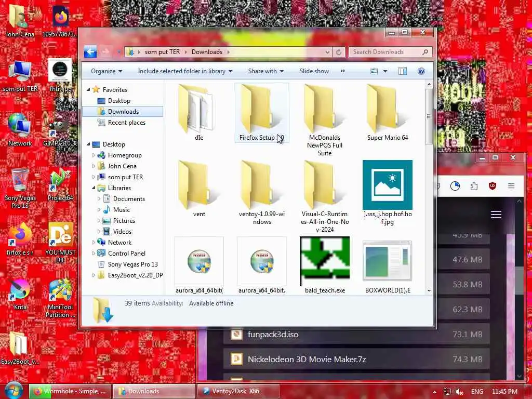532x399 pixels.
Task: Switch to Ventoy2Disk X86 taskbar button
Action: point(238,391)
